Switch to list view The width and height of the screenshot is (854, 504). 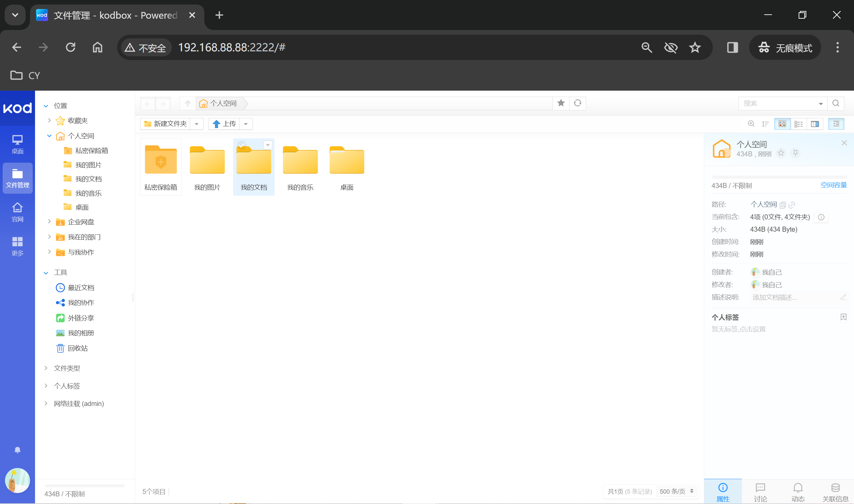click(x=798, y=124)
